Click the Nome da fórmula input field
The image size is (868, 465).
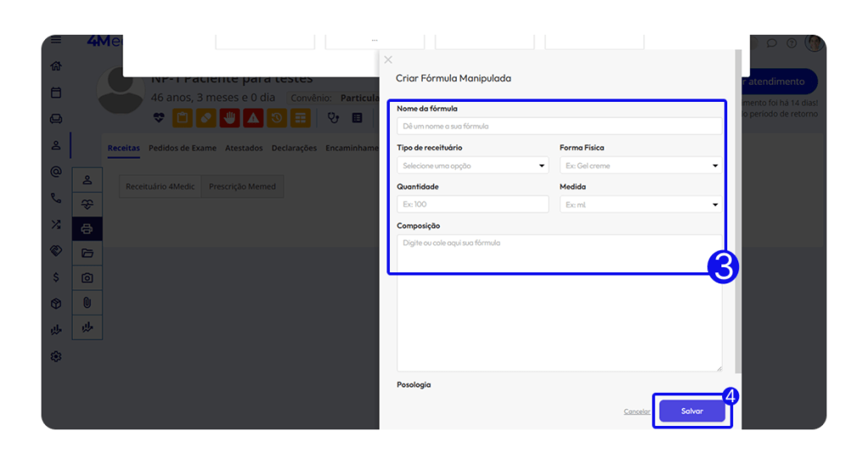[x=559, y=126]
